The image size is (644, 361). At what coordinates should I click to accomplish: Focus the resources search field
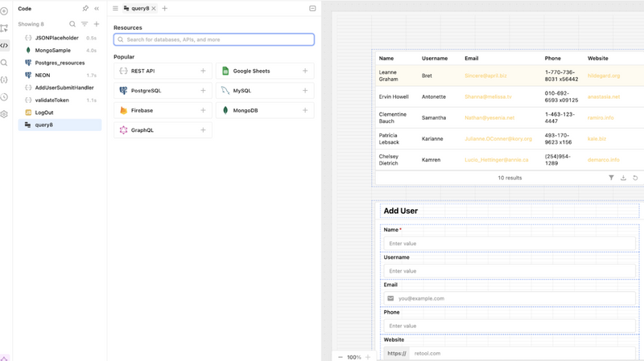[x=214, y=39]
